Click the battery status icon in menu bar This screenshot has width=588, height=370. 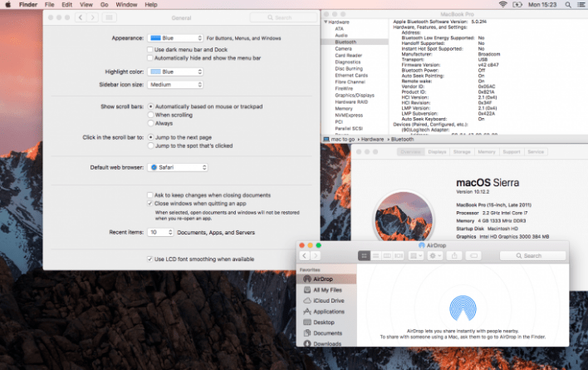coord(517,4)
